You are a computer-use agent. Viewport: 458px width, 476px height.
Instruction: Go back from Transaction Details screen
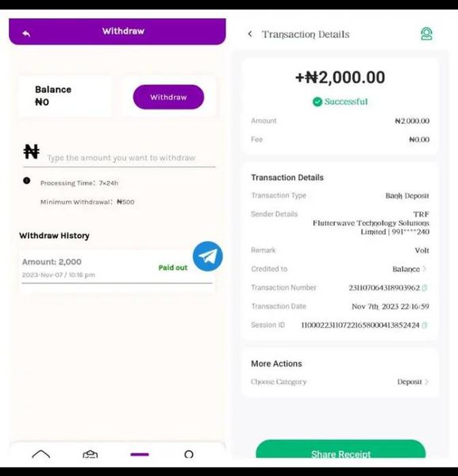[x=250, y=33]
